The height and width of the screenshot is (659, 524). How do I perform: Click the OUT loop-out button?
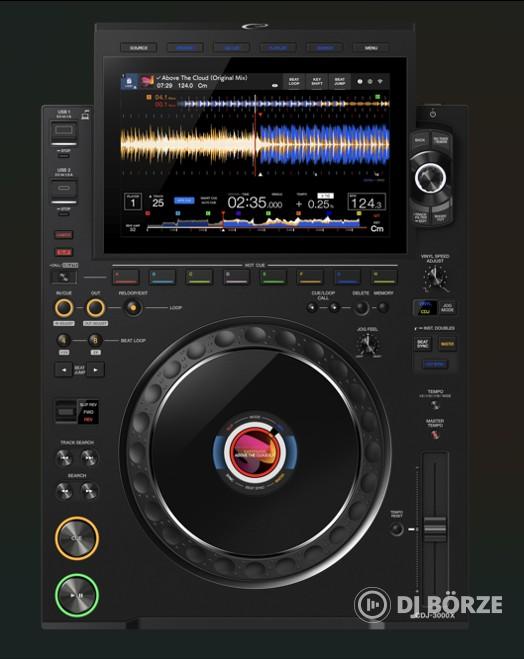[96, 308]
